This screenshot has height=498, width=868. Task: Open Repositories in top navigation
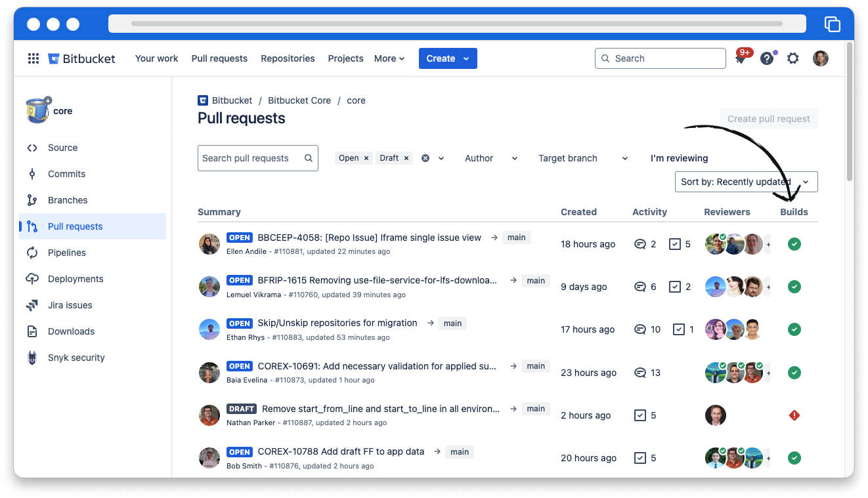288,58
